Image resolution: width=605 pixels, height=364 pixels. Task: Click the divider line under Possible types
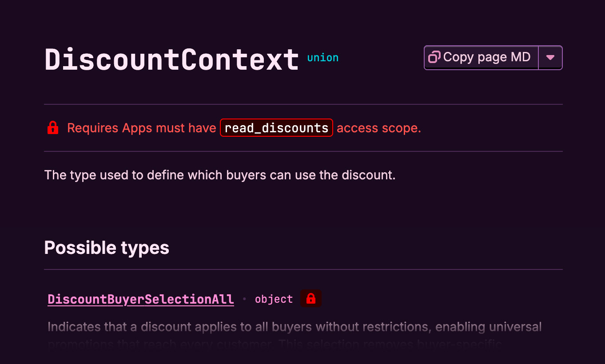(x=303, y=269)
